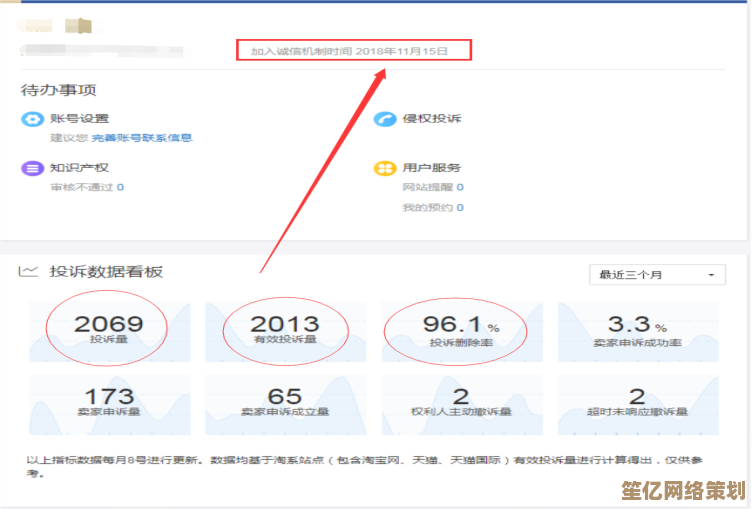This screenshot has height=509, width=752.
Task: Open the 网站提醒 count
Action: pyautogui.click(x=460, y=187)
